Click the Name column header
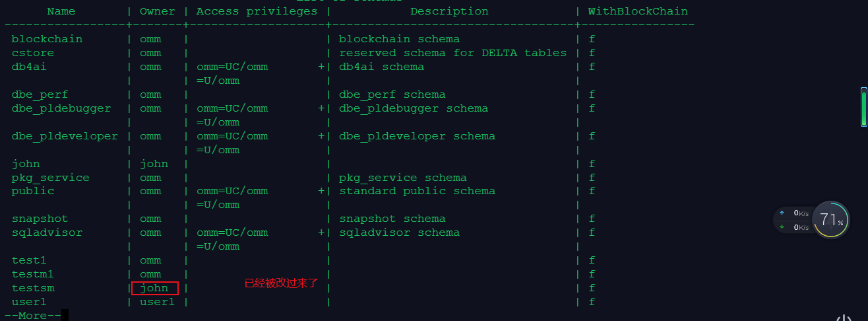Screen dimensions: 868x321 pyautogui.click(x=61, y=11)
